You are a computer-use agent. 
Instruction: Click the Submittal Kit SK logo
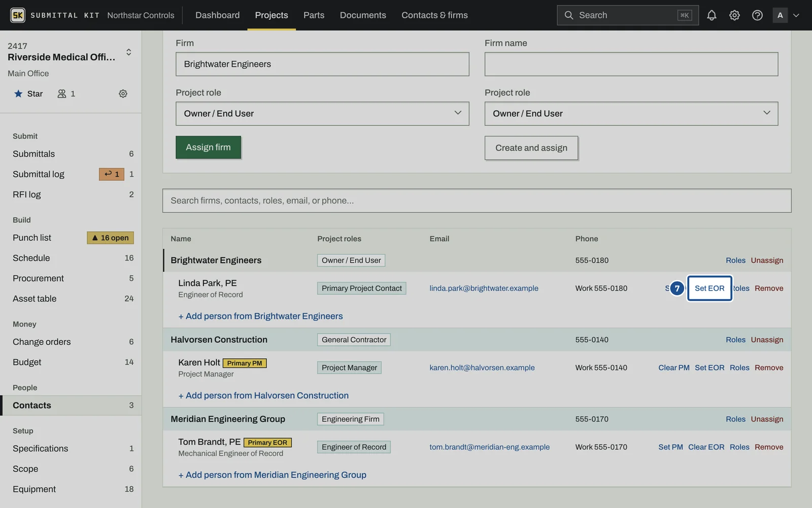pyautogui.click(x=18, y=15)
